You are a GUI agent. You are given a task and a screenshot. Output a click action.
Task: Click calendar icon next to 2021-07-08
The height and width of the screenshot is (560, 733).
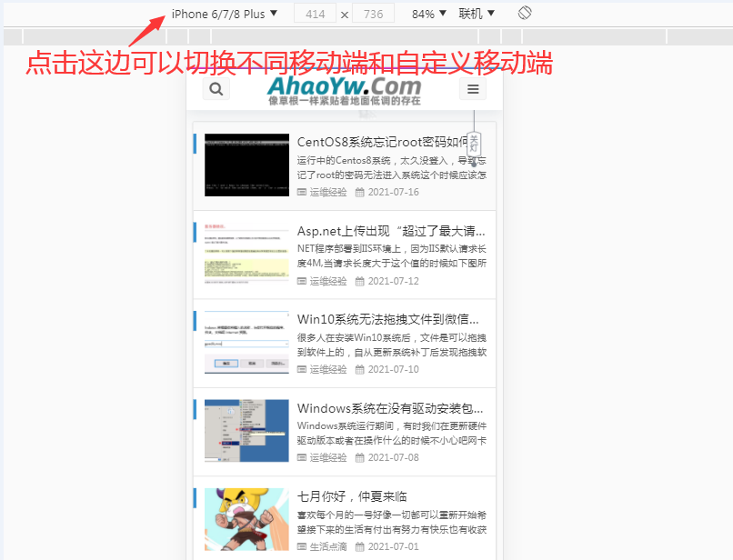coord(359,457)
